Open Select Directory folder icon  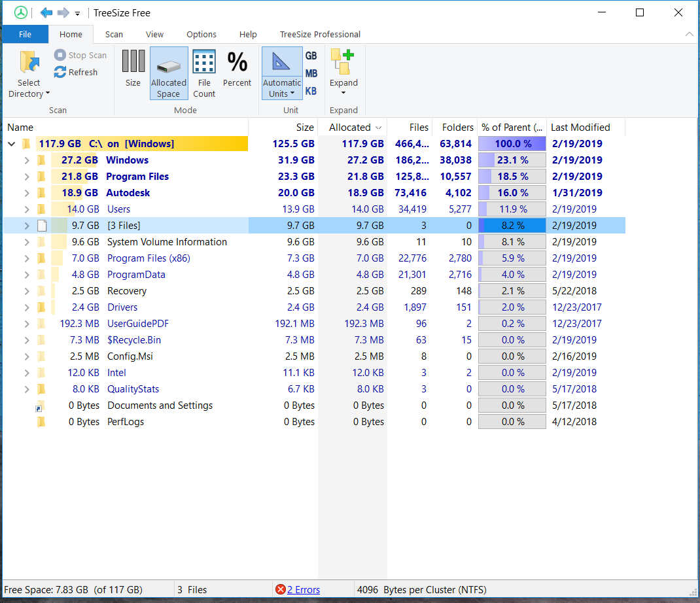tap(29, 61)
